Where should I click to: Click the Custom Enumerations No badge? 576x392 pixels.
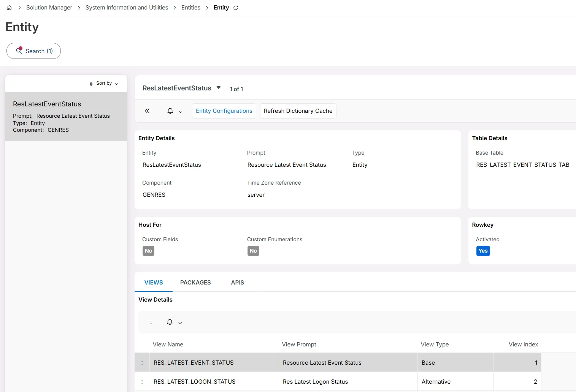coord(253,251)
